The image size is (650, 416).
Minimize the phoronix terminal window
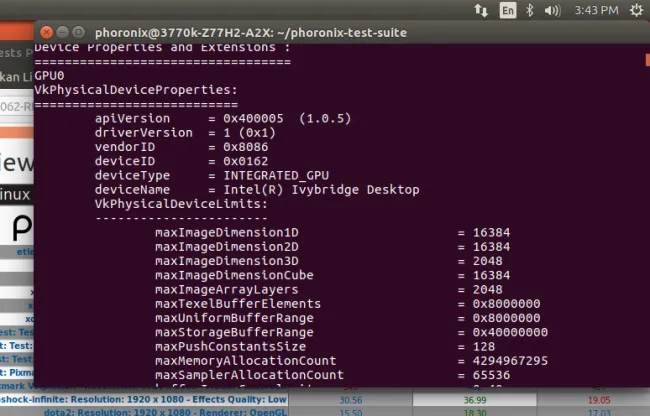tap(64, 32)
